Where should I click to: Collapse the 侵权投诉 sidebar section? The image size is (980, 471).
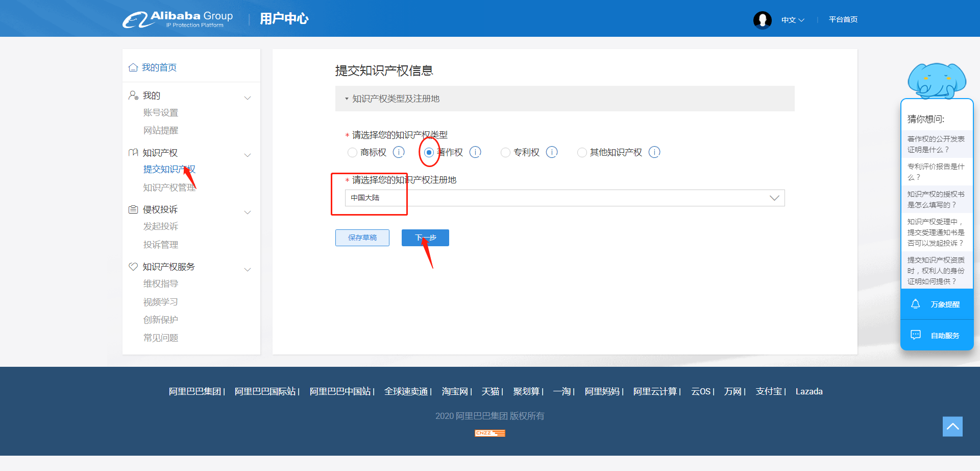click(x=248, y=212)
